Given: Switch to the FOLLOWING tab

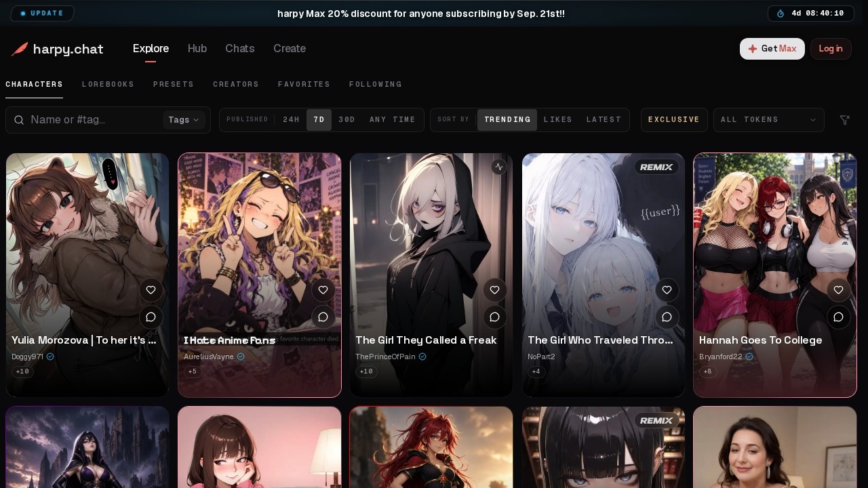Looking at the screenshot, I should 376,85.
